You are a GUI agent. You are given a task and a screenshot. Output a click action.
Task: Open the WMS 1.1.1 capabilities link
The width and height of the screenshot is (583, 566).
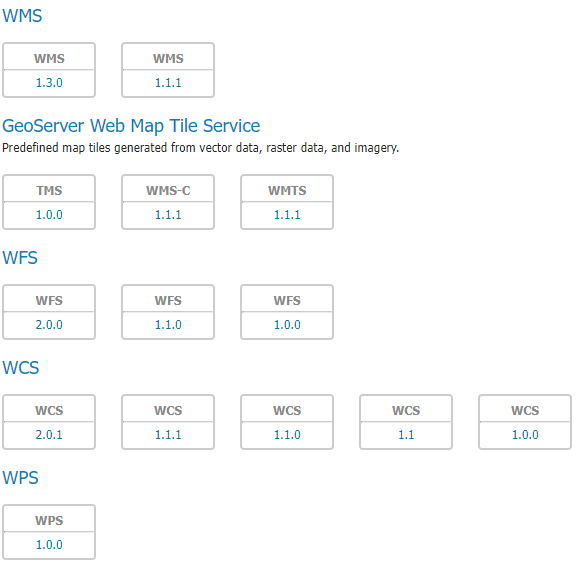(168, 83)
